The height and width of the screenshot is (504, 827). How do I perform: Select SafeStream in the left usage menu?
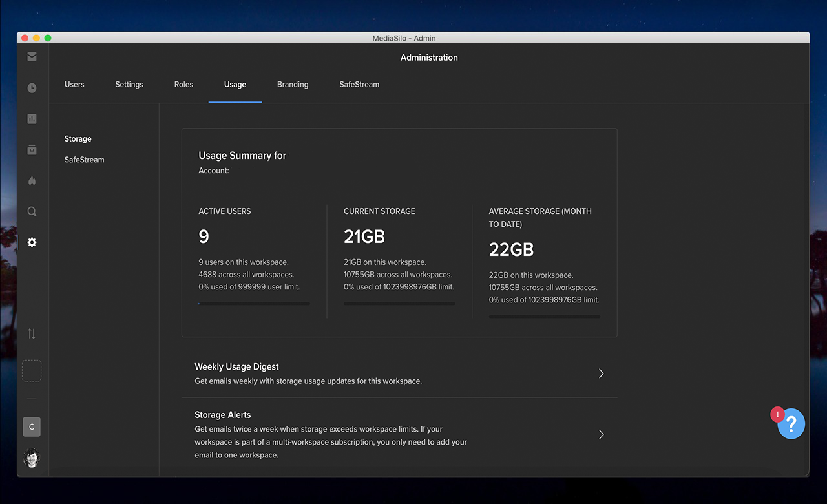pyautogui.click(x=84, y=160)
